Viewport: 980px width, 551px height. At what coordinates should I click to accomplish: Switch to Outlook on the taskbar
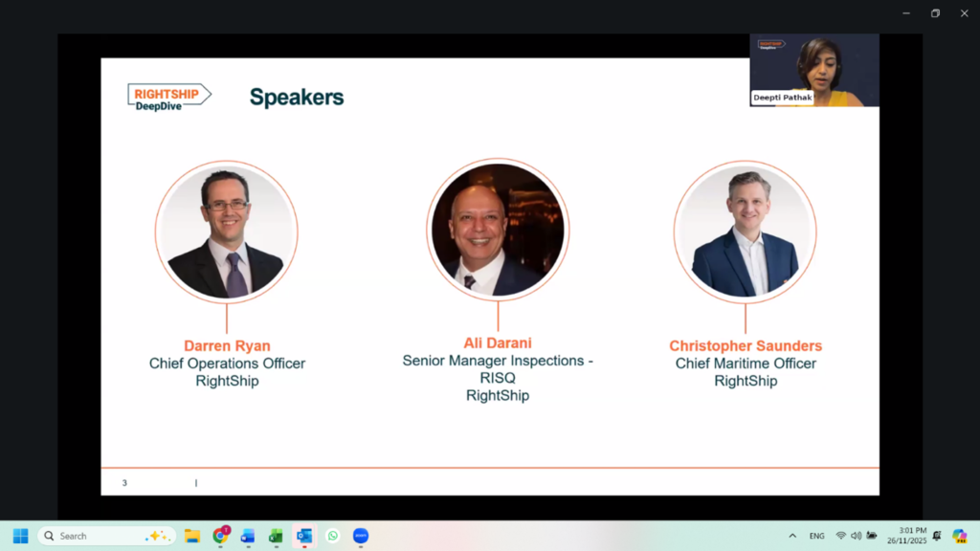(304, 536)
